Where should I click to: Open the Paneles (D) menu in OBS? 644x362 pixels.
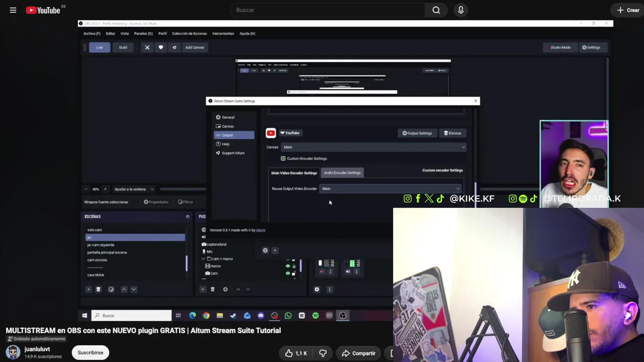pos(143,34)
